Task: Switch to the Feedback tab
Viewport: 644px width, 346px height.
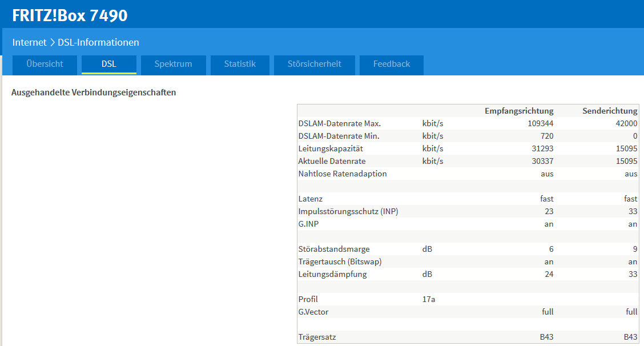Action: pyautogui.click(x=392, y=64)
